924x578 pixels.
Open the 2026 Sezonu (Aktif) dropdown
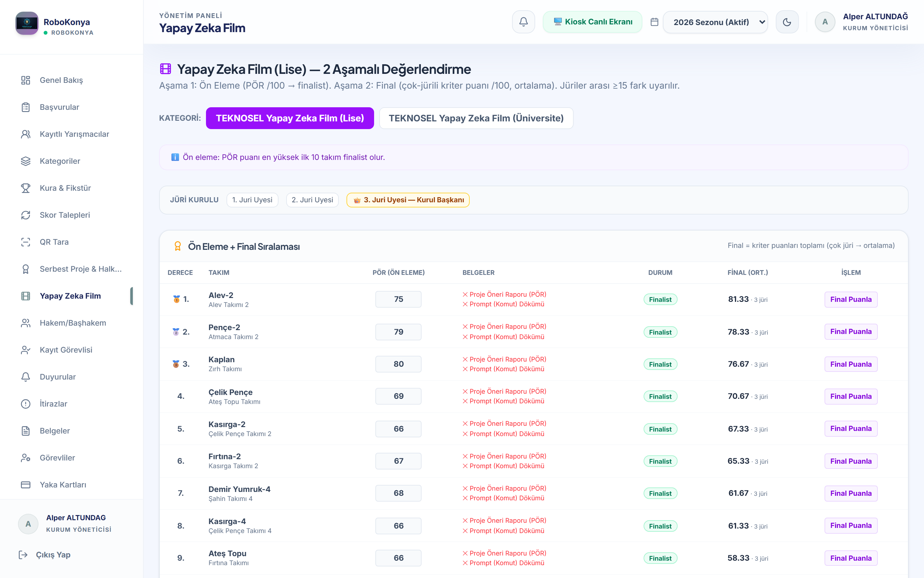click(715, 22)
